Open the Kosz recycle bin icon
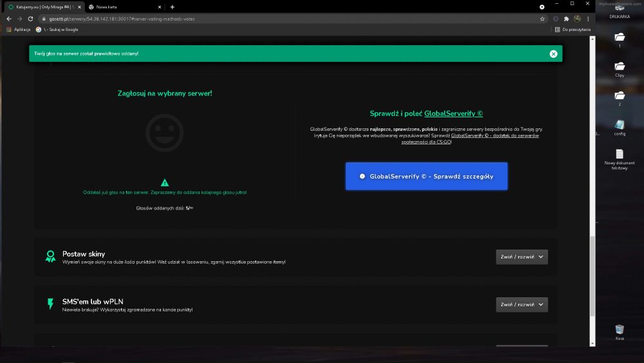Viewport: 644px width, 363px height. [x=620, y=332]
